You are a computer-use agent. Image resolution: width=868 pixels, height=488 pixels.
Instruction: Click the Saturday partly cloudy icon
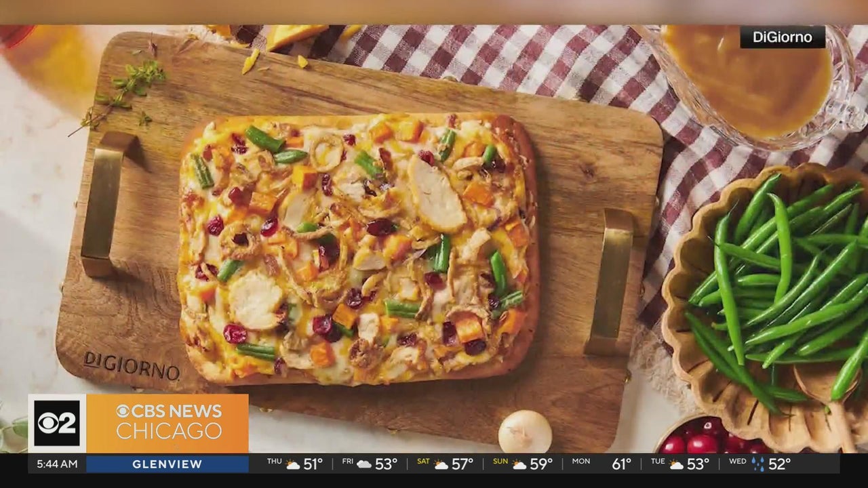[441, 464]
